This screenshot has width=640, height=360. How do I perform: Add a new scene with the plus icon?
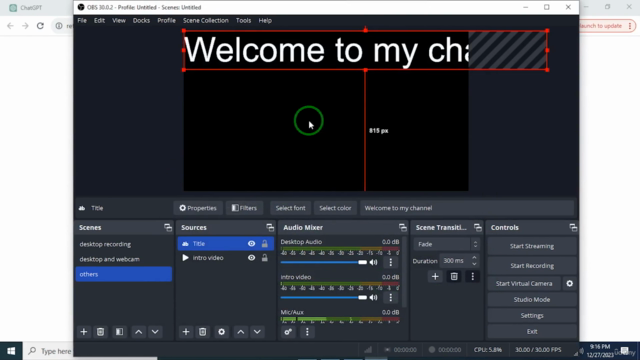coord(84,332)
